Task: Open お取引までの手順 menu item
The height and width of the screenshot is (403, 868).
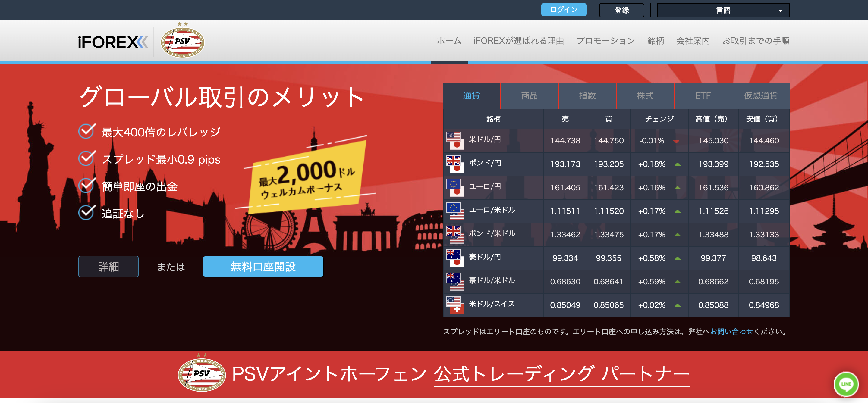Action: click(756, 41)
